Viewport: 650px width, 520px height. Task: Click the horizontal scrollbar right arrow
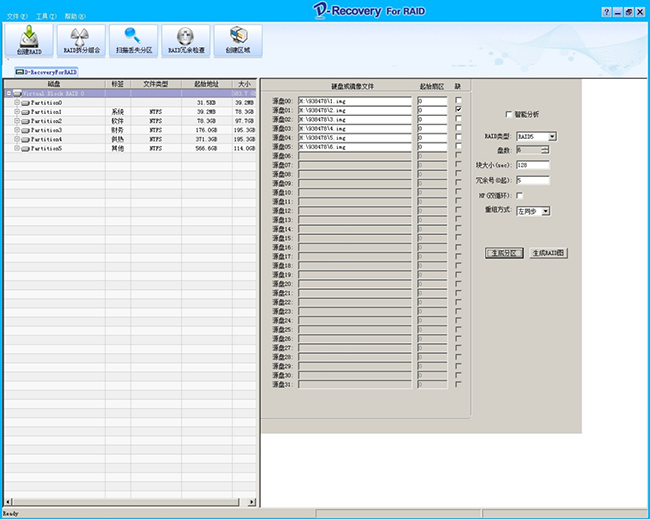tap(252, 502)
